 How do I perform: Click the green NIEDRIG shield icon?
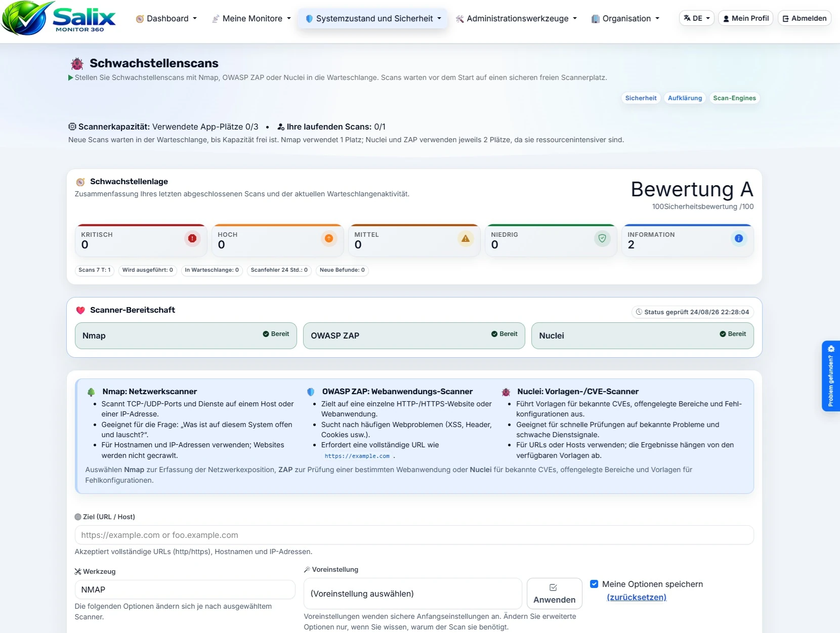pyautogui.click(x=602, y=238)
